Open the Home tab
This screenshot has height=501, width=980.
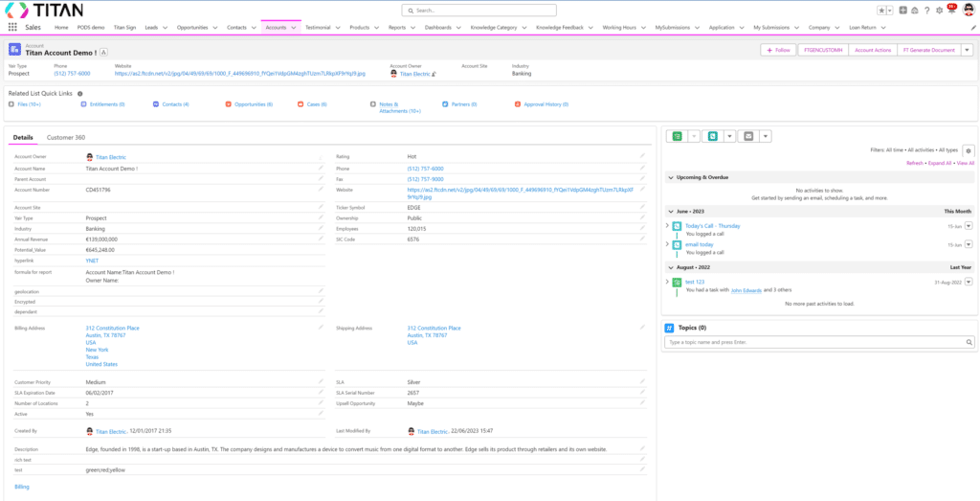point(61,28)
